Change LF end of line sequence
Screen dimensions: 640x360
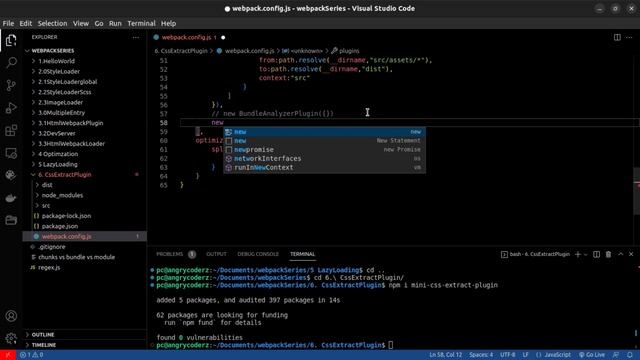point(525,355)
